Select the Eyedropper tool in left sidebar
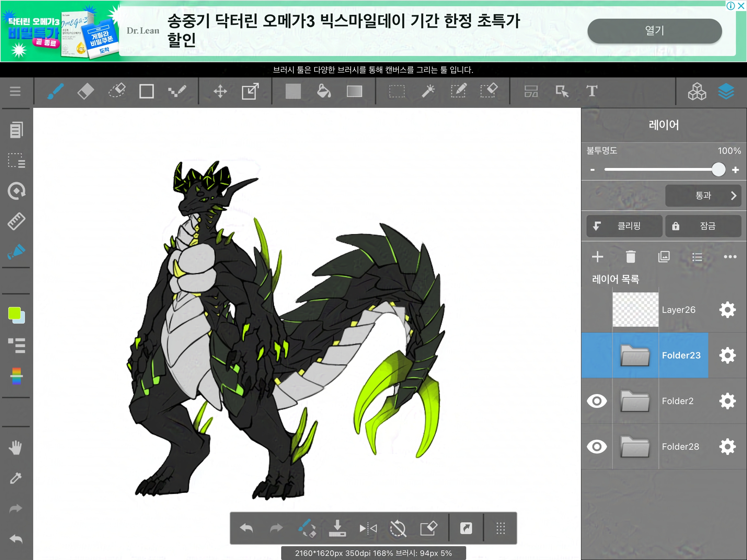747x560 pixels. tap(16, 478)
